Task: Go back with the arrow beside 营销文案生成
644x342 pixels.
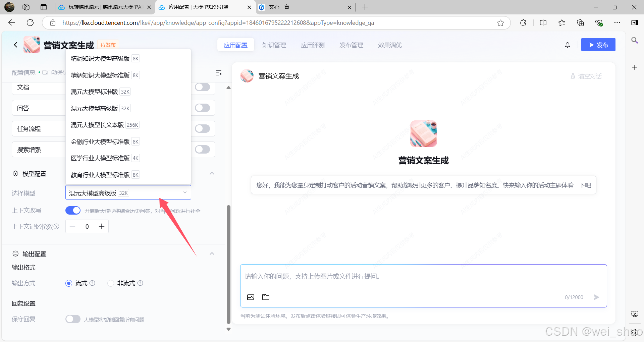Action: (15, 45)
